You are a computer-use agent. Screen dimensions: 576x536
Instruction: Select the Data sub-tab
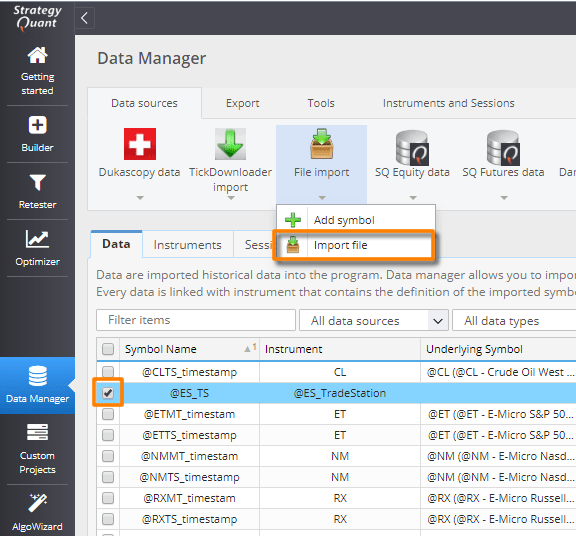click(116, 244)
